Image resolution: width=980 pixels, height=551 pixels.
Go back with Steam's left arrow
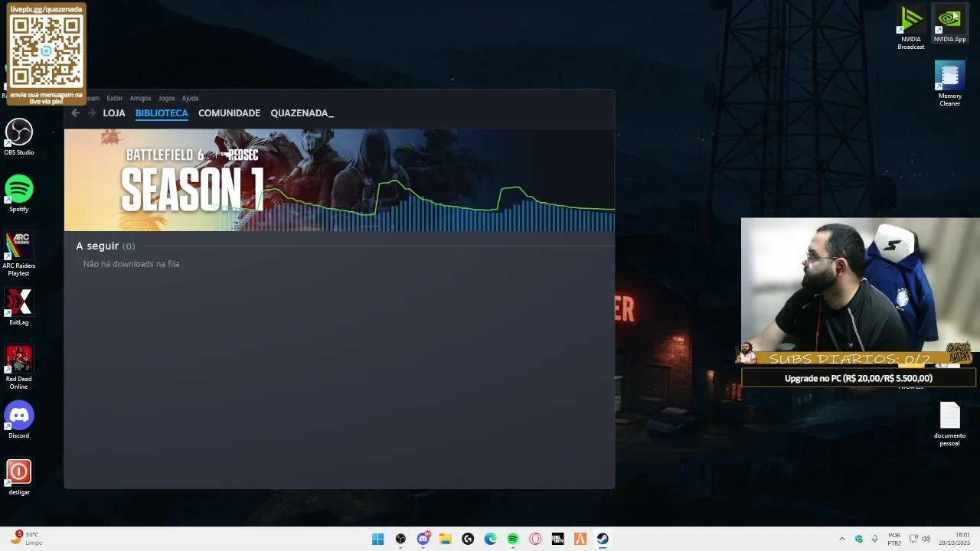75,112
